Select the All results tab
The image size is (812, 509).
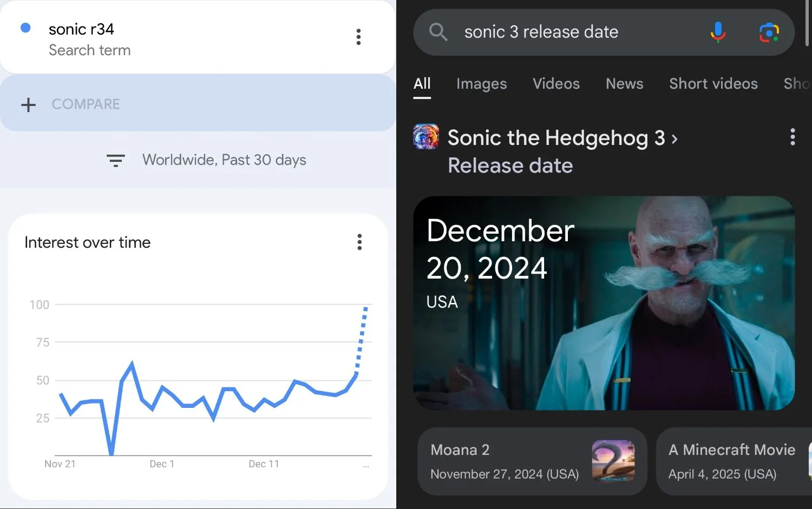(422, 84)
